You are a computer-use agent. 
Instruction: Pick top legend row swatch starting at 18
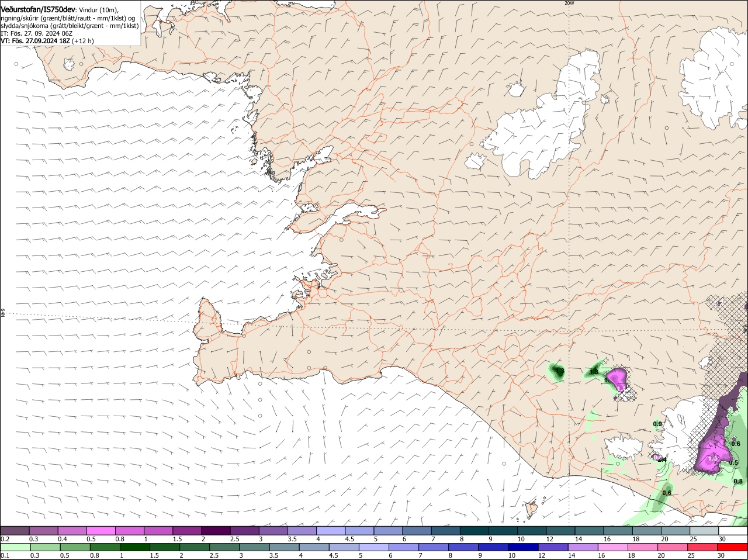pos(647,530)
